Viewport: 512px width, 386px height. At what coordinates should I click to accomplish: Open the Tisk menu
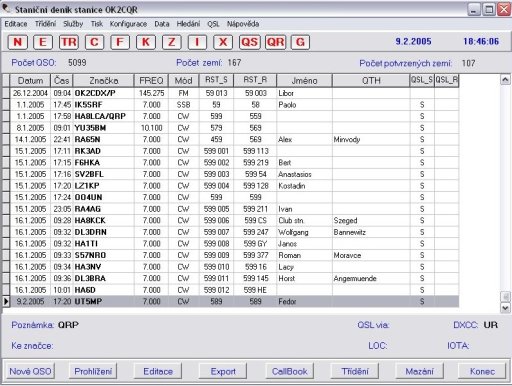[97, 24]
